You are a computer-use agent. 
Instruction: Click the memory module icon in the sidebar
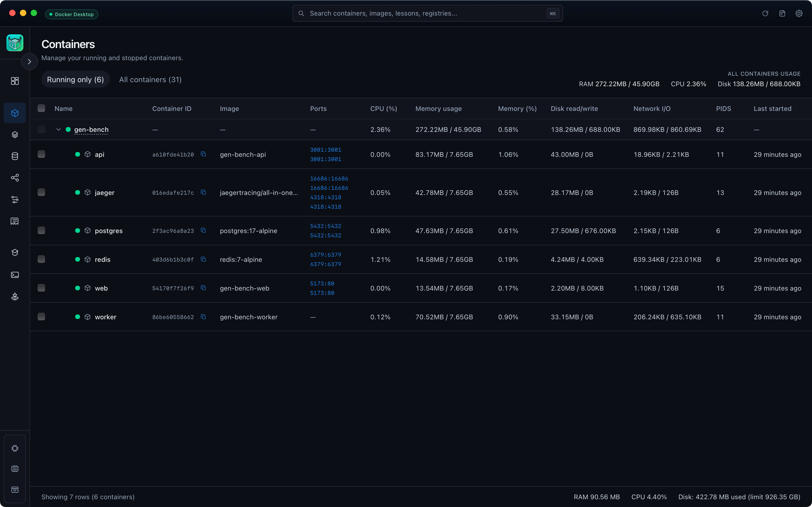point(15,469)
